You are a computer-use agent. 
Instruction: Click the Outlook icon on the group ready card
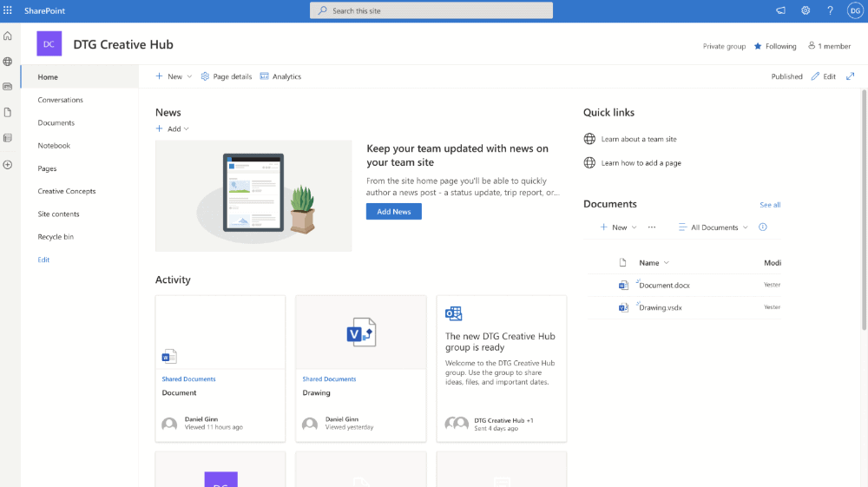pyautogui.click(x=453, y=313)
